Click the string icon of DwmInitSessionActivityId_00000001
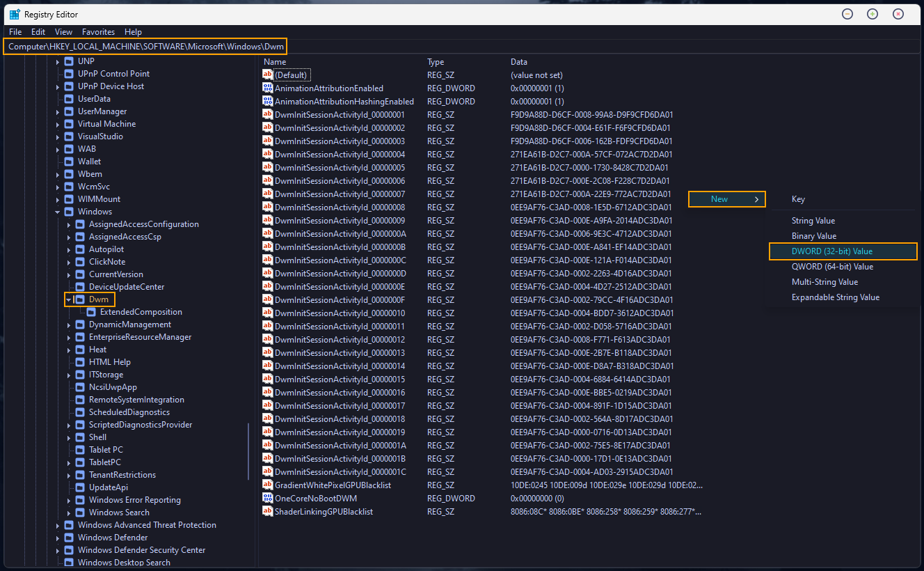 pyautogui.click(x=268, y=114)
